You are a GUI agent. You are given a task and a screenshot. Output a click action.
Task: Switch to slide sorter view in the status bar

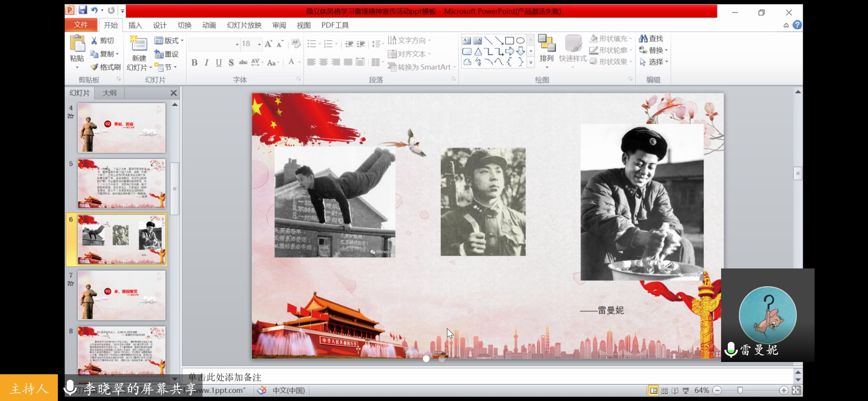[664, 391]
